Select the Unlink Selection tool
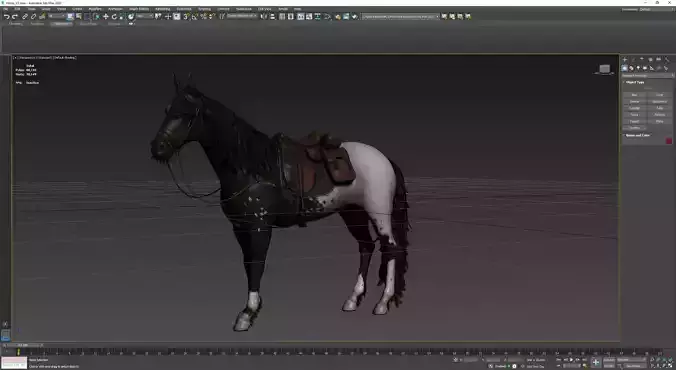The image size is (676, 370). [33, 16]
